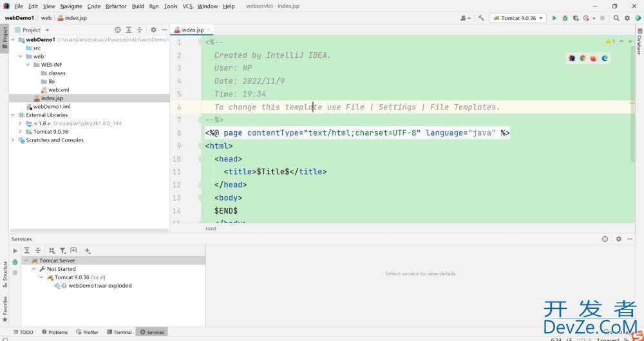Image resolution: width=644 pixels, height=341 pixels.
Task: Click Open in New Tab in Services toolbar
Action: pos(73,250)
